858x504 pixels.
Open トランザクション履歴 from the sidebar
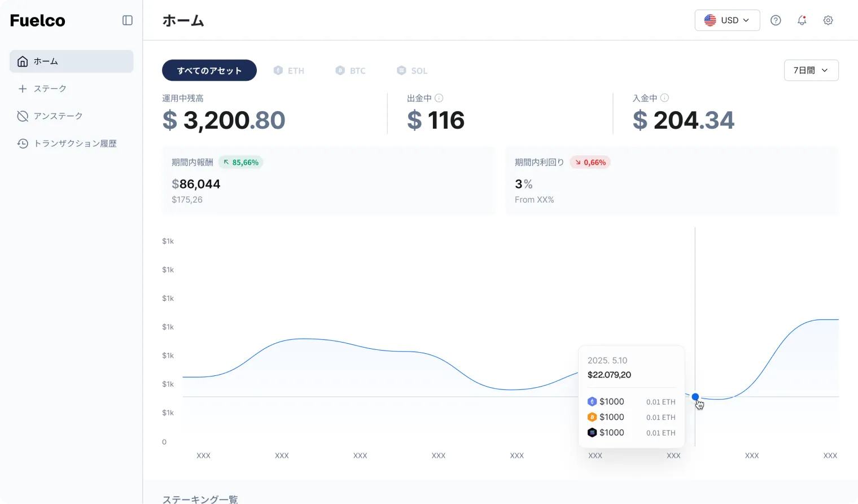(x=75, y=143)
